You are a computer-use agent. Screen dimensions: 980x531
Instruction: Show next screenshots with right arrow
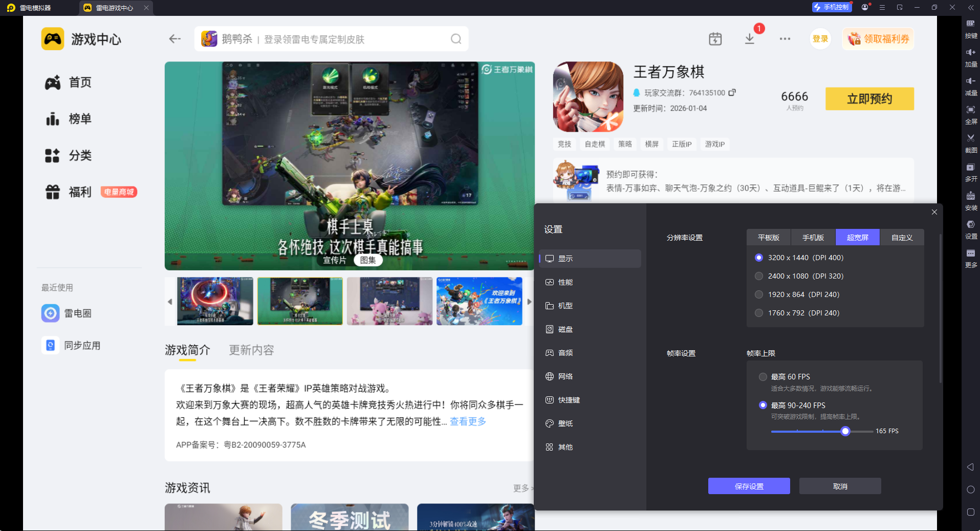pos(529,302)
